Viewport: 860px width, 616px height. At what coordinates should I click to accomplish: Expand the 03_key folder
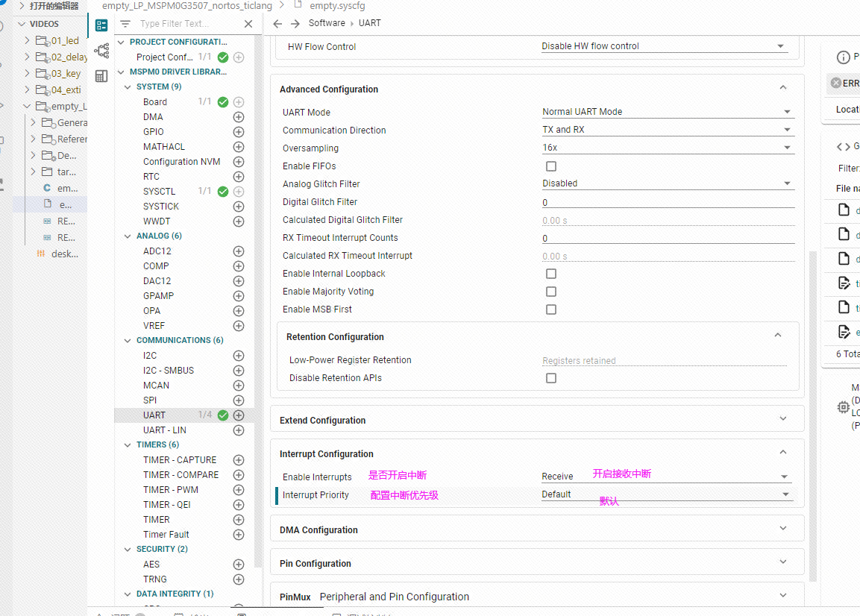[x=28, y=74]
